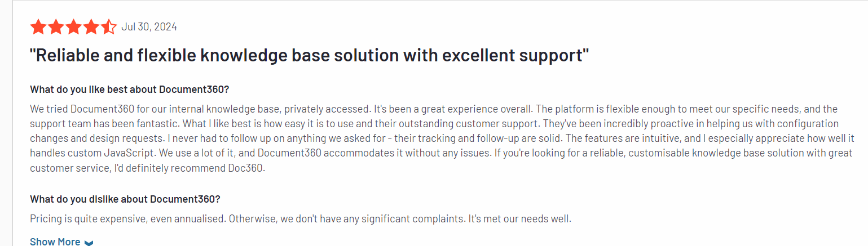Click the Show More link text
The width and height of the screenshot is (868, 246).
point(55,241)
